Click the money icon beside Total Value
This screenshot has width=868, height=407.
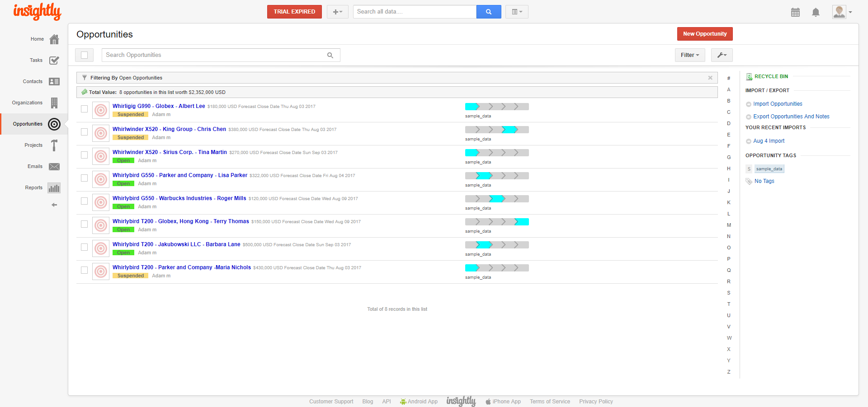(x=84, y=92)
